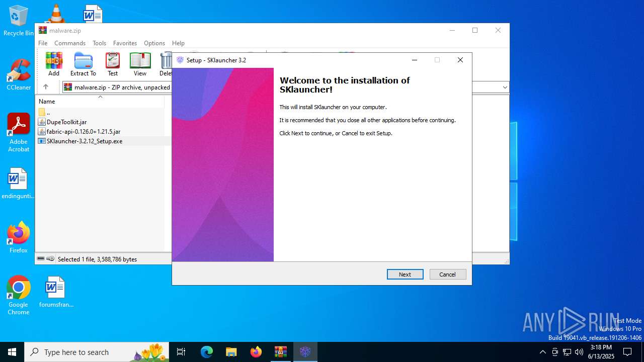The image size is (644, 362).
Task: Open the WinRAR Tools menu
Action: (99, 43)
